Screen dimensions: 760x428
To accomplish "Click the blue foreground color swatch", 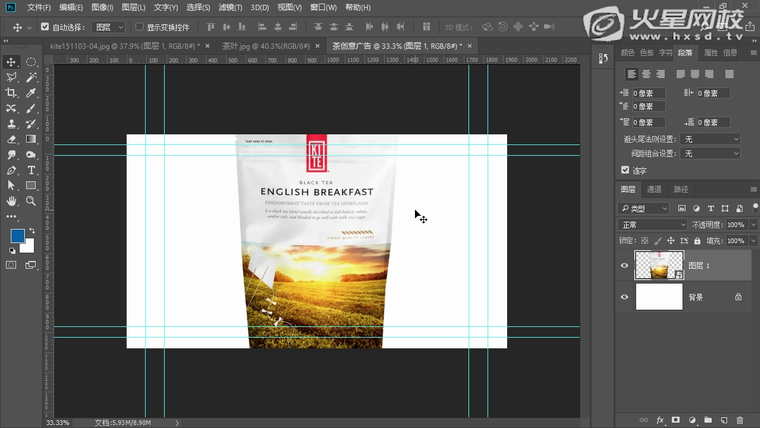I will click(x=16, y=235).
